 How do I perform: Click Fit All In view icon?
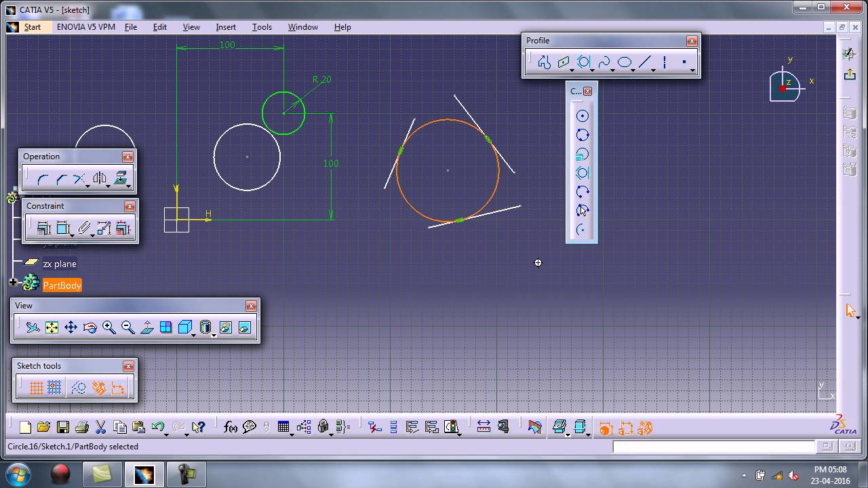(52, 327)
